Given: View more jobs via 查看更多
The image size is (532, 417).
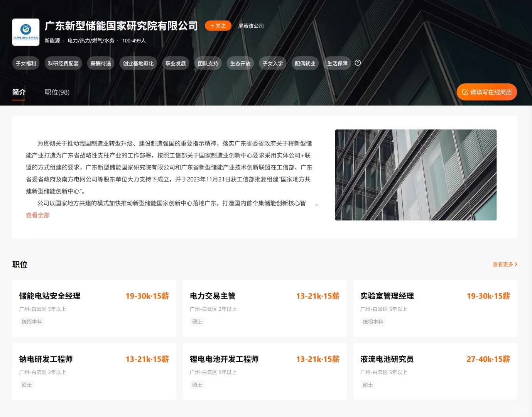Looking at the screenshot, I should tap(505, 264).
